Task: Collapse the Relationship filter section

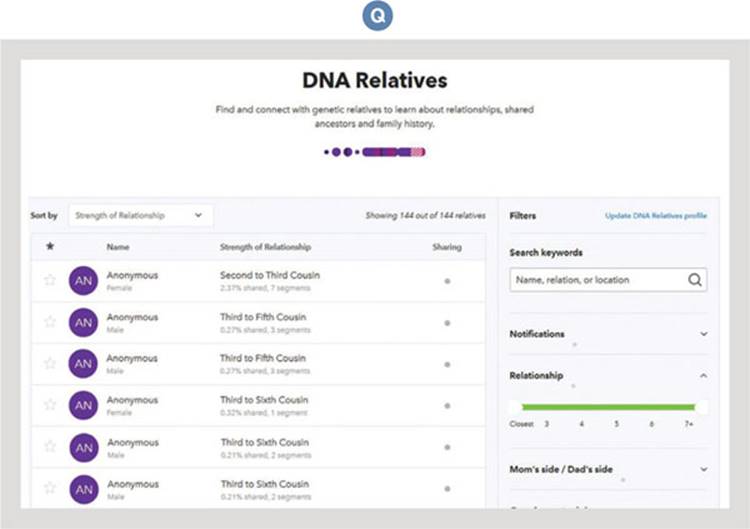Action: click(x=703, y=376)
